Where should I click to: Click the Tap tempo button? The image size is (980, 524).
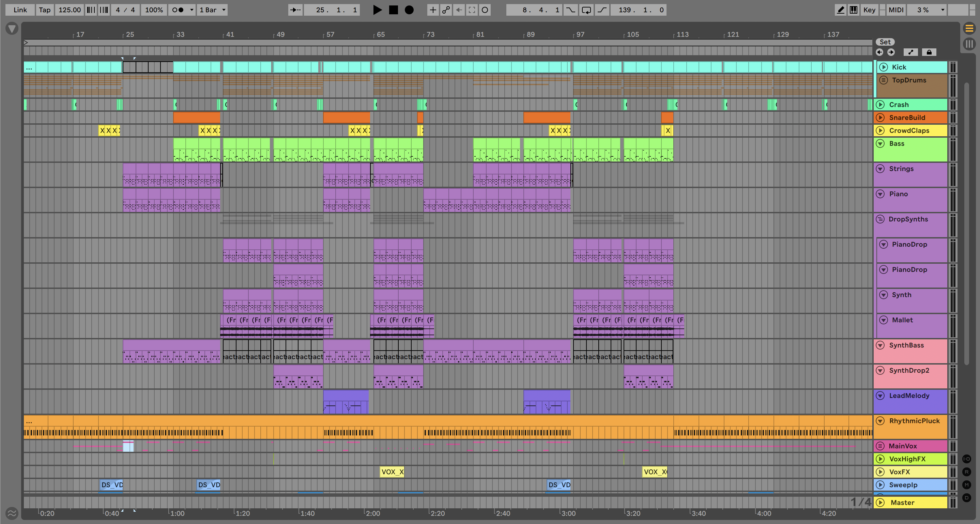coord(45,10)
